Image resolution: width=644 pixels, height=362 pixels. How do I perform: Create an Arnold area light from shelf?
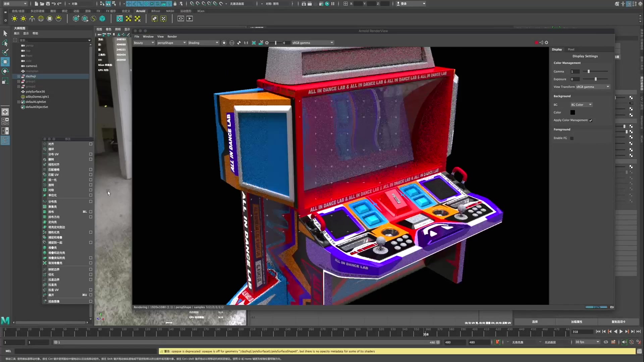pyautogui.click(x=14, y=19)
